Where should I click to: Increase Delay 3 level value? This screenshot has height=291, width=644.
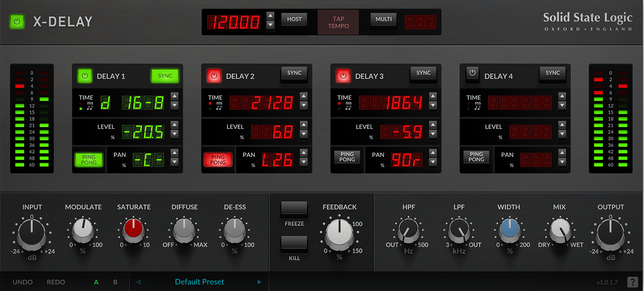coord(433,125)
